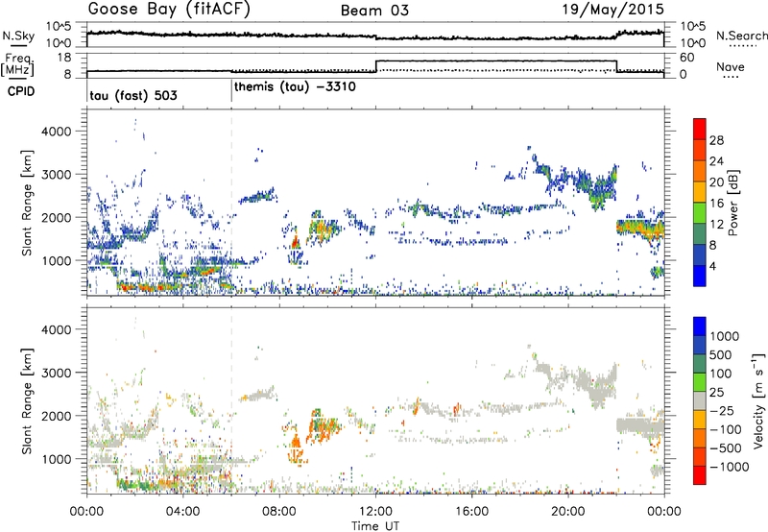Click the 'Velocity [m s-1]' colorbar title

click(758, 400)
